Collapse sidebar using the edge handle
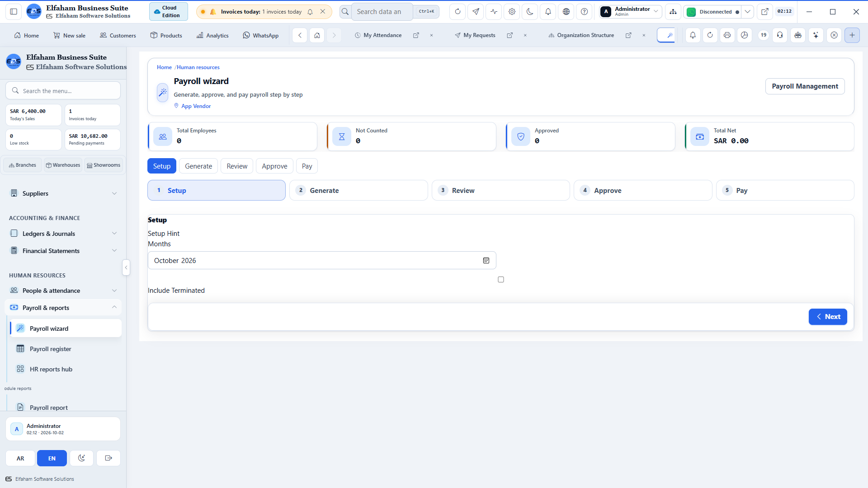The image size is (868, 488). 126,267
